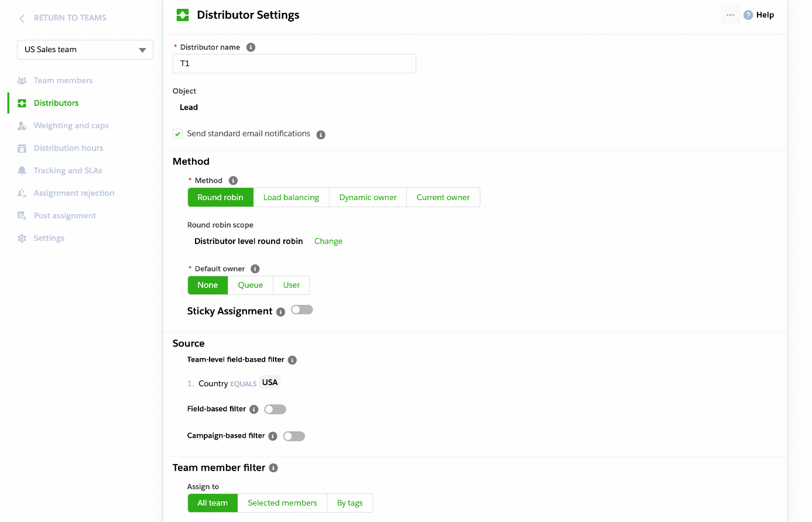Show info for email notifications option
Image resolution: width=812 pixels, height=522 pixels.
321,135
